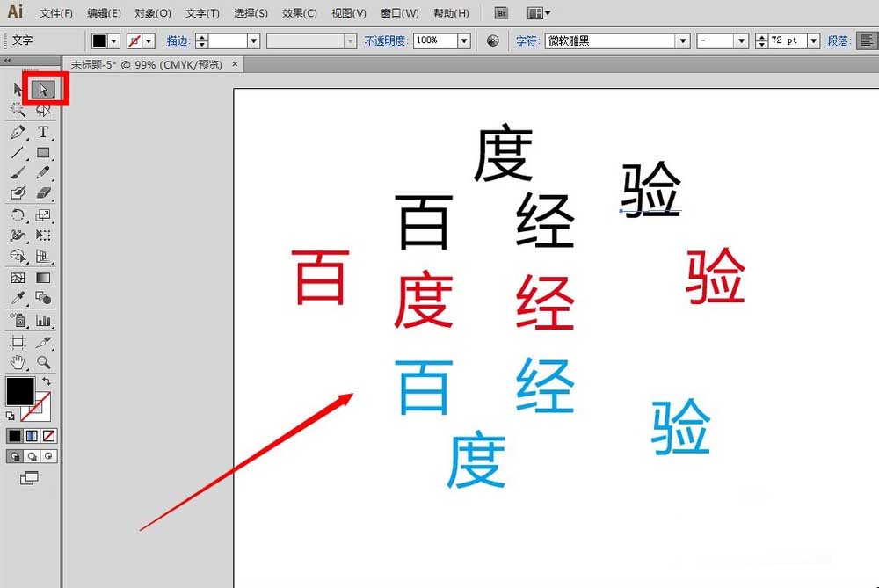Screen dimensions: 879x588
Task: Select the Type (T) tool
Action: tap(43, 133)
